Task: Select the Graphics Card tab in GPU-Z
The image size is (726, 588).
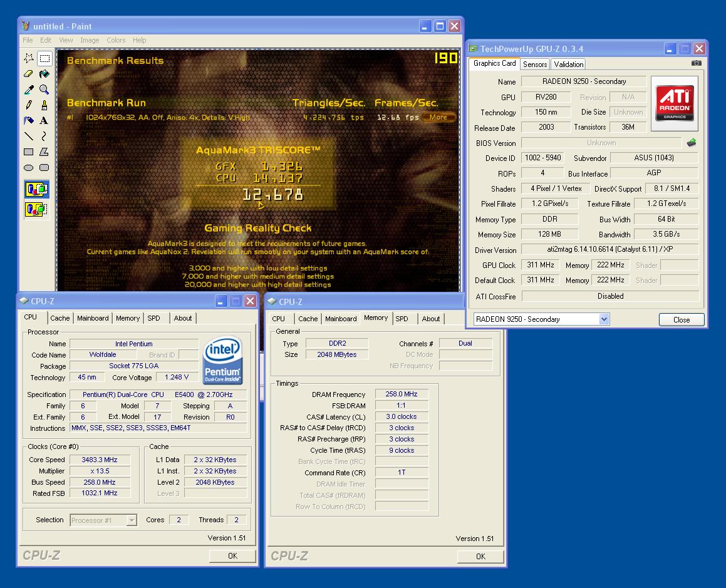Action: coord(494,63)
